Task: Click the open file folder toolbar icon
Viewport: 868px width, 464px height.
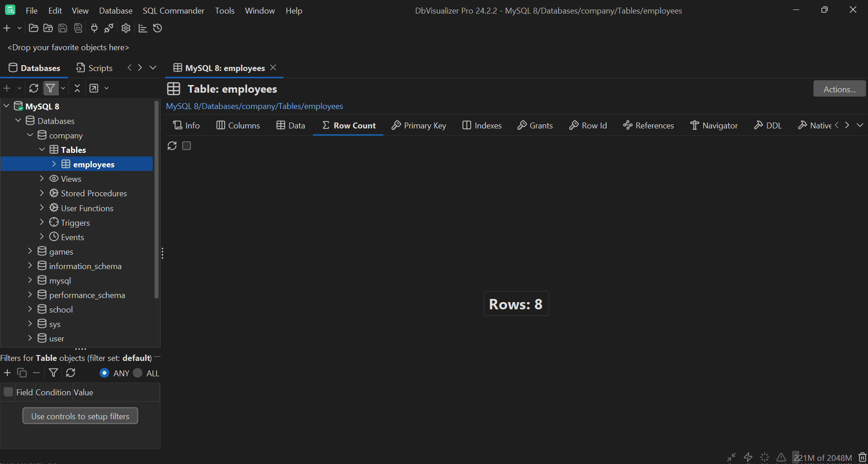Action: click(33, 28)
